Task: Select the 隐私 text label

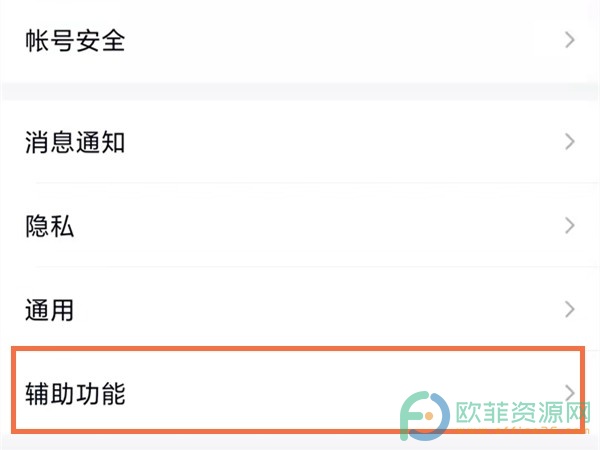Action: 50,226
